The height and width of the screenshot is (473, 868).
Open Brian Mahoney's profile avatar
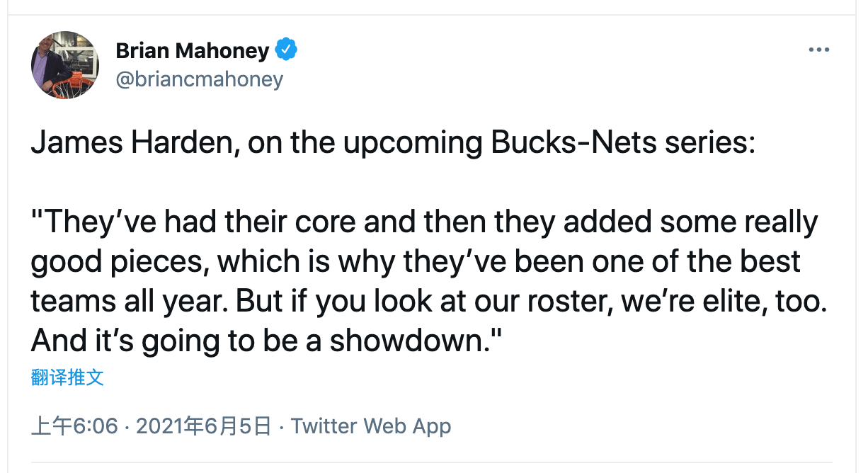65,64
